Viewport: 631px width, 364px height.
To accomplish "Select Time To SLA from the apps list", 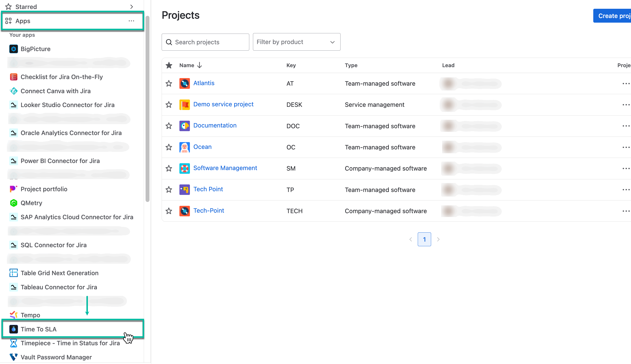I will [x=38, y=329].
